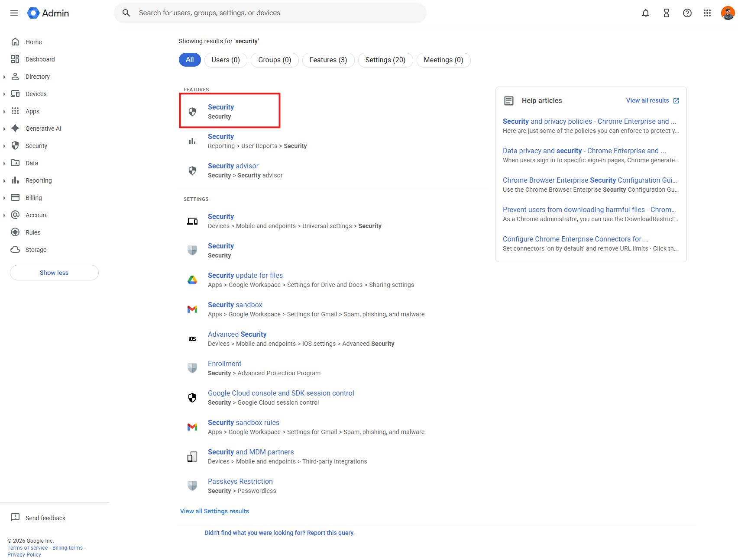Click the Devices icon in sidebar

pyautogui.click(x=15, y=94)
